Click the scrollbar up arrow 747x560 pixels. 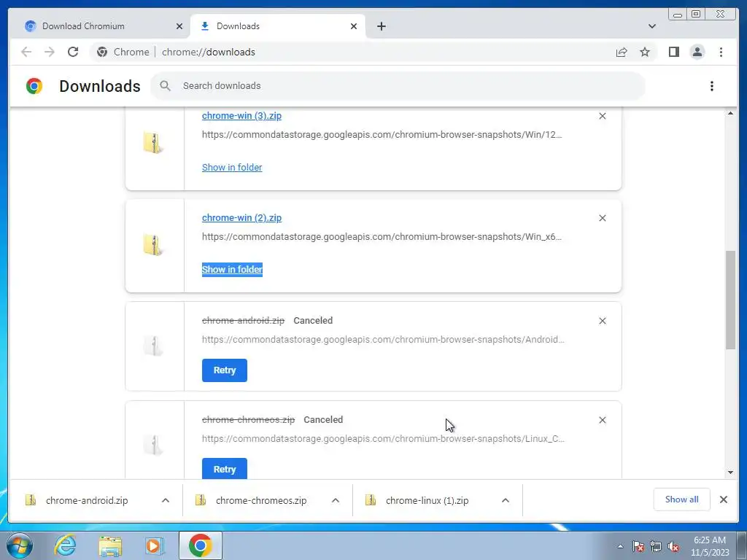(x=731, y=113)
